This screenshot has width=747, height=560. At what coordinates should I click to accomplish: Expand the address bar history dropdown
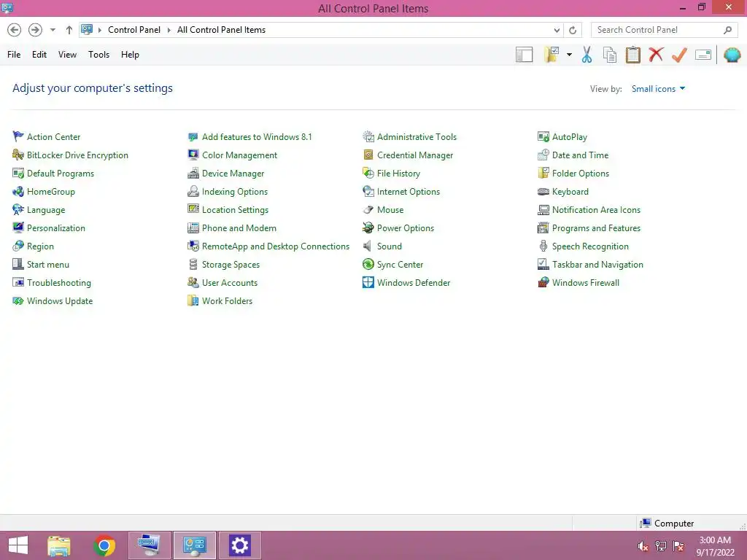pyautogui.click(x=557, y=30)
